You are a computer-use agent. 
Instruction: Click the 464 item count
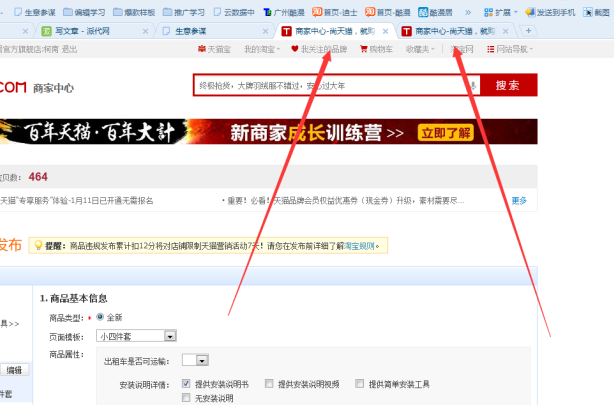click(38, 177)
